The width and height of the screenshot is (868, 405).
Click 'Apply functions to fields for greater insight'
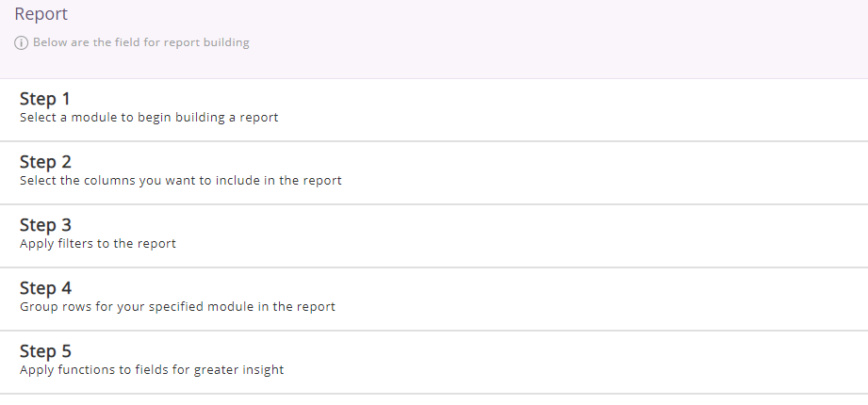[x=152, y=369]
